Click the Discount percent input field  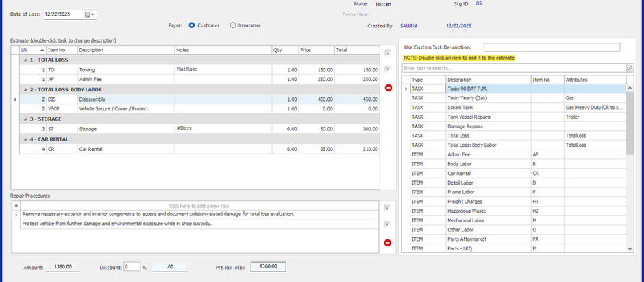(131, 266)
